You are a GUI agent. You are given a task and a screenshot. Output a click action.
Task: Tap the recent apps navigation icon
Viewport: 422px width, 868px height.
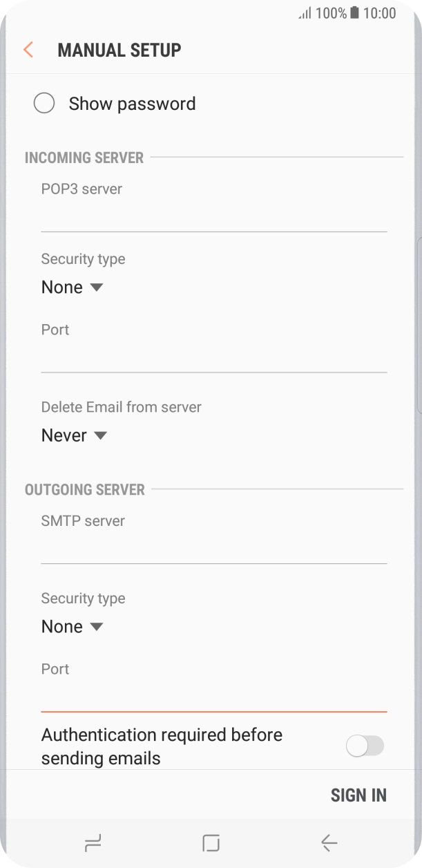click(92, 842)
